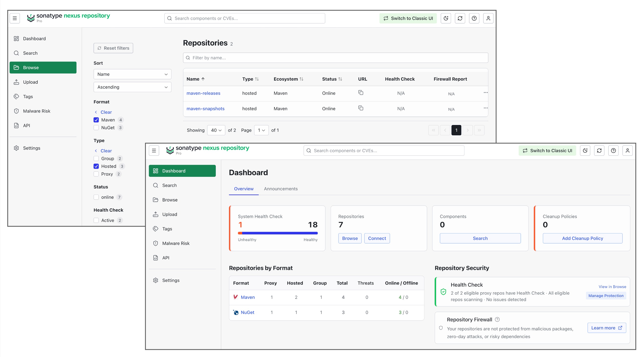Viewport: 644px width, 357px height.
Task: Open the Sort by Name dropdown
Action: [x=133, y=74]
